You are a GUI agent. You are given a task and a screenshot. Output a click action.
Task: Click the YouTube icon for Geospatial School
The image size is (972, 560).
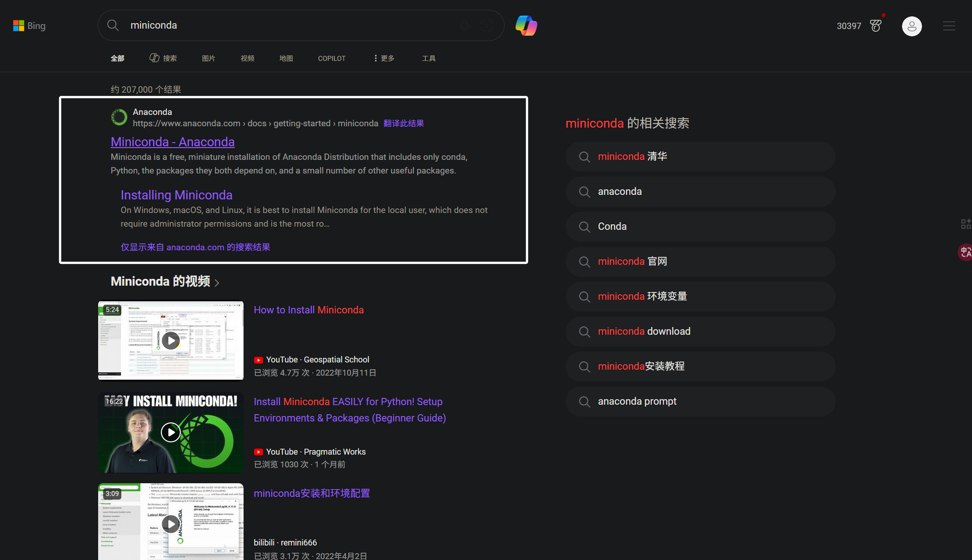click(x=259, y=360)
